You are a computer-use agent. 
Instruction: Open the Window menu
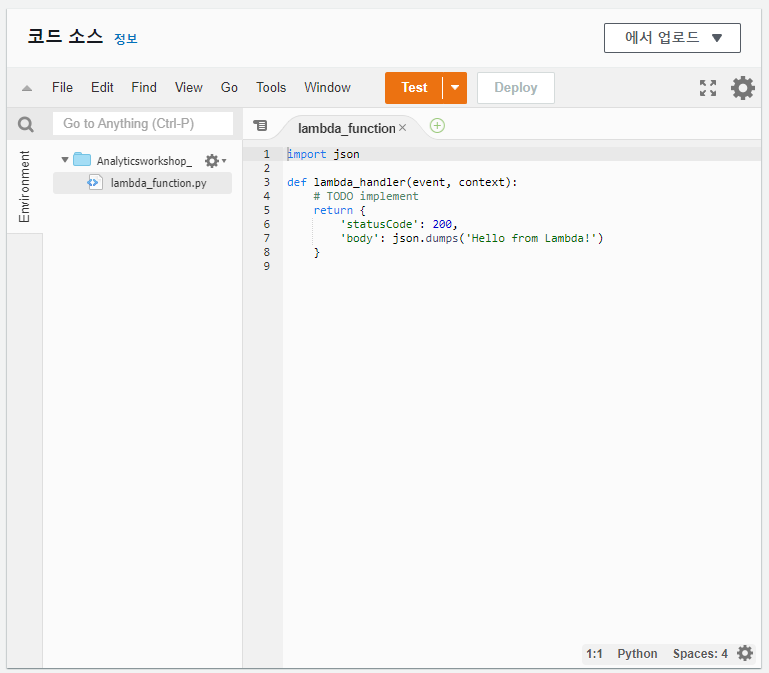point(327,87)
